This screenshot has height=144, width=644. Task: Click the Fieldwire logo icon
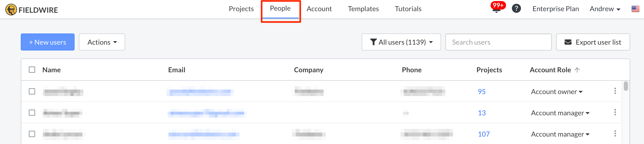[x=11, y=10]
